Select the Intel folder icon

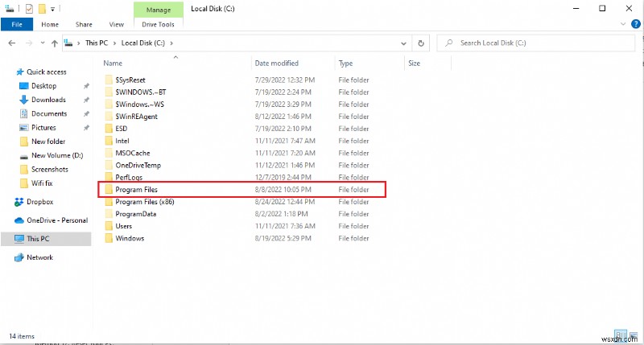click(x=109, y=141)
